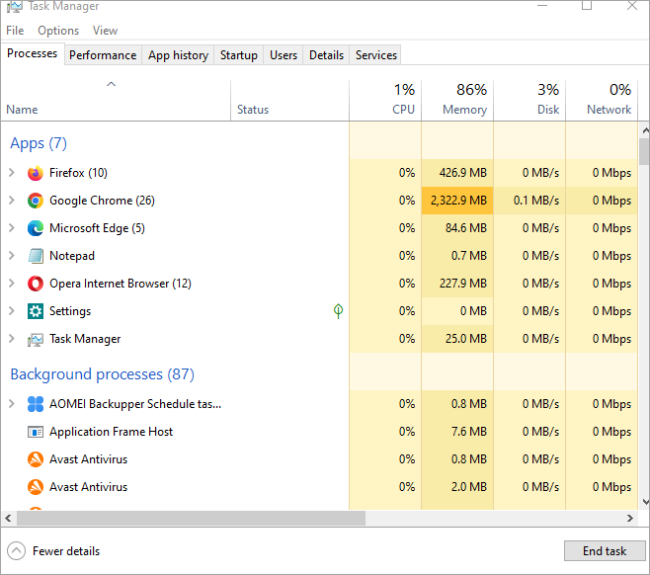Switch to the Services tab
The height and width of the screenshot is (575, 650).
tap(376, 55)
